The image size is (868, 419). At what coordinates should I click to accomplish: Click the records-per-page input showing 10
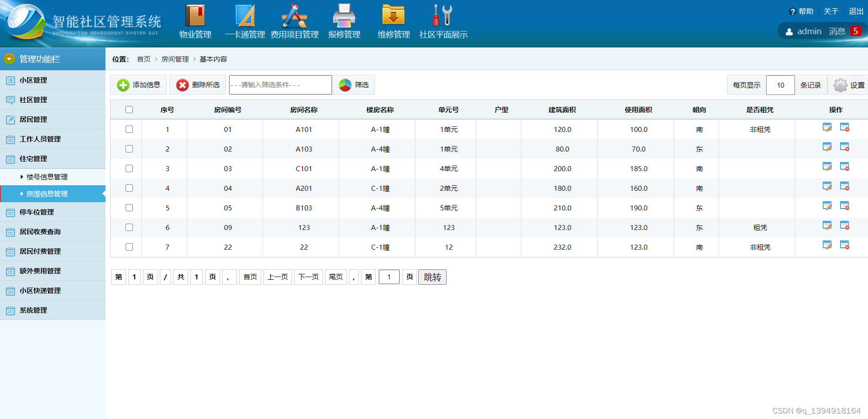(780, 85)
